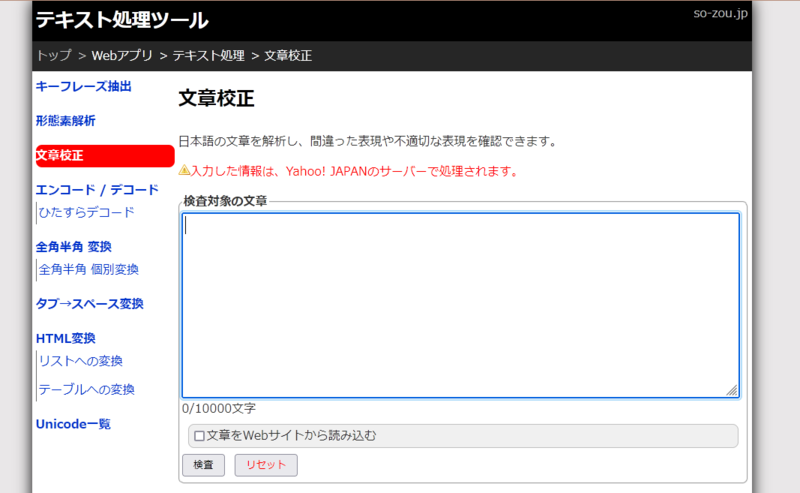Click the 文章校正 page heading
Image resolution: width=800 pixels, height=493 pixels.
[216, 98]
